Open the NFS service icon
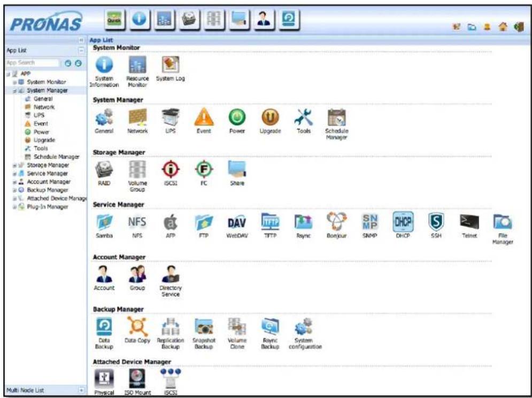This screenshot has width=532, height=398. [x=137, y=222]
